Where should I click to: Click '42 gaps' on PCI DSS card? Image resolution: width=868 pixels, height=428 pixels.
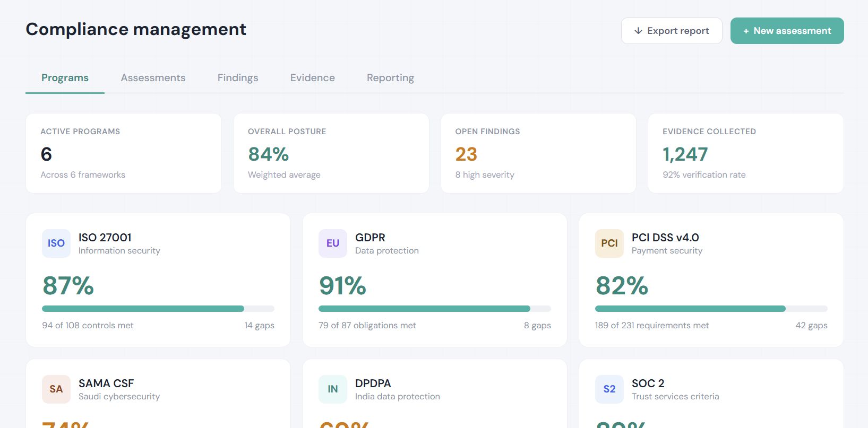pos(811,326)
